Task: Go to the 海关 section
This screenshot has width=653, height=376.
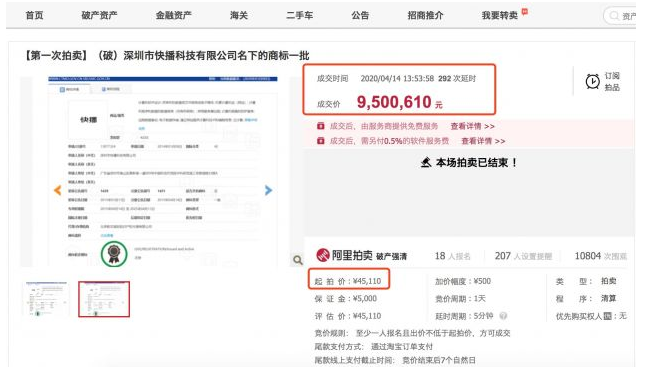Action: coord(239,15)
